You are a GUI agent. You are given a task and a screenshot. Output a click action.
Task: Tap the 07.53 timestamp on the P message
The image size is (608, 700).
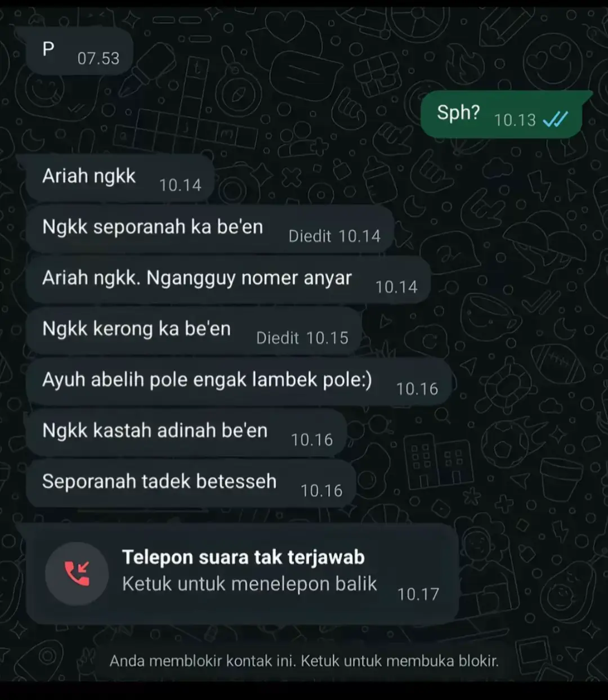tap(99, 58)
